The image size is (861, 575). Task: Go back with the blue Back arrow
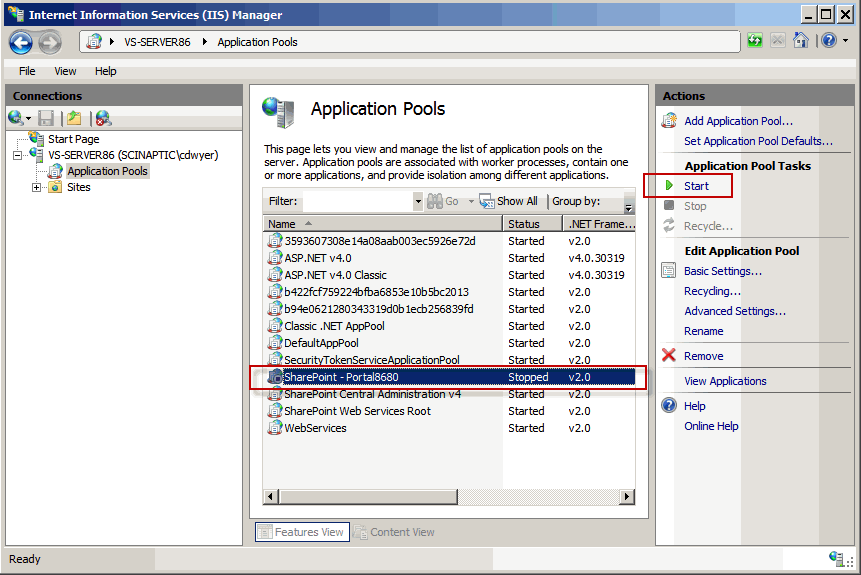click(x=21, y=42)
